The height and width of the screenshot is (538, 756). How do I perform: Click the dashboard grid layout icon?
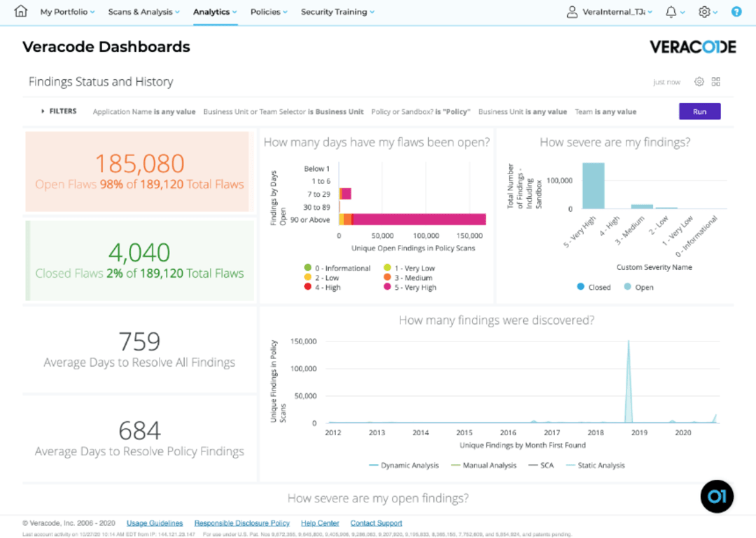(x=715, y=82)
